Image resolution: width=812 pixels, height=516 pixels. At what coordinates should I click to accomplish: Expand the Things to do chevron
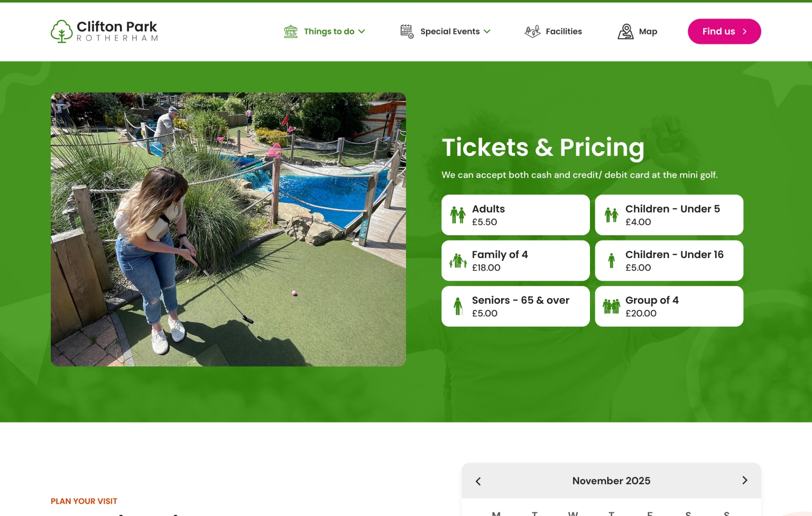click(x=362, y=32)
